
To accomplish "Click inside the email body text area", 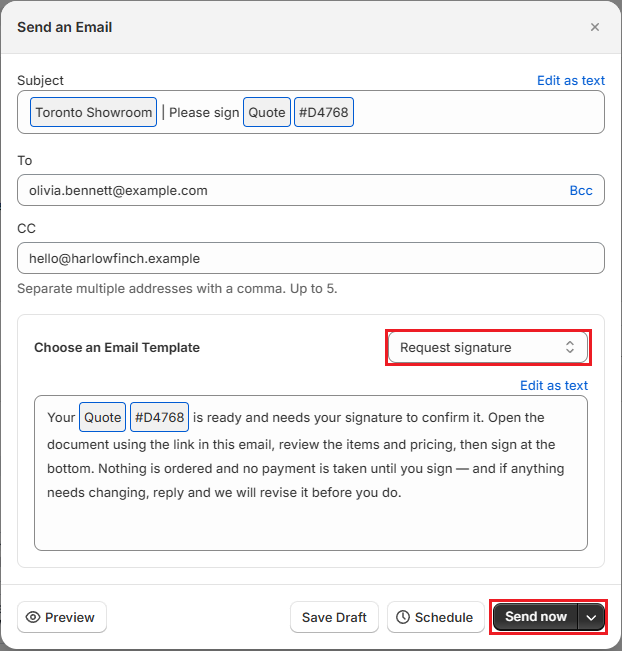I will click(x=311, y=473).
